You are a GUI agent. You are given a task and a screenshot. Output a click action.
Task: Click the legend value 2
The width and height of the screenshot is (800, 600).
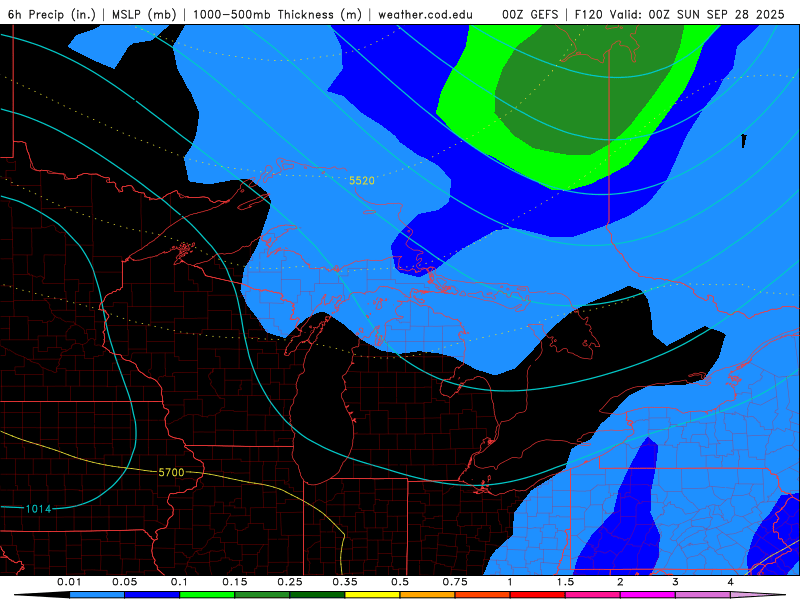[620, 582]
